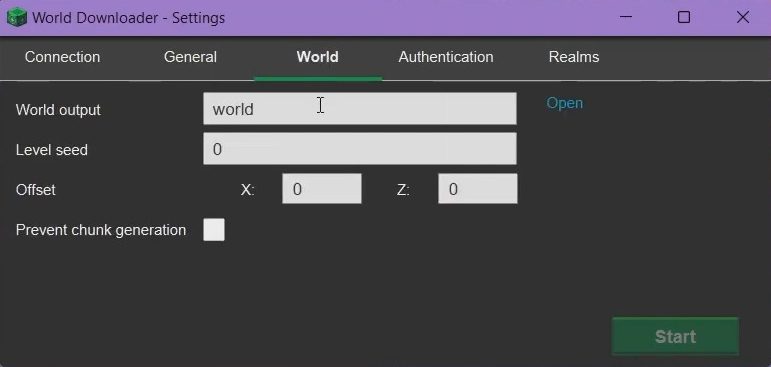Switch to the Connection tab
Screen dimensions: 771x367
[x=62, y=57]
